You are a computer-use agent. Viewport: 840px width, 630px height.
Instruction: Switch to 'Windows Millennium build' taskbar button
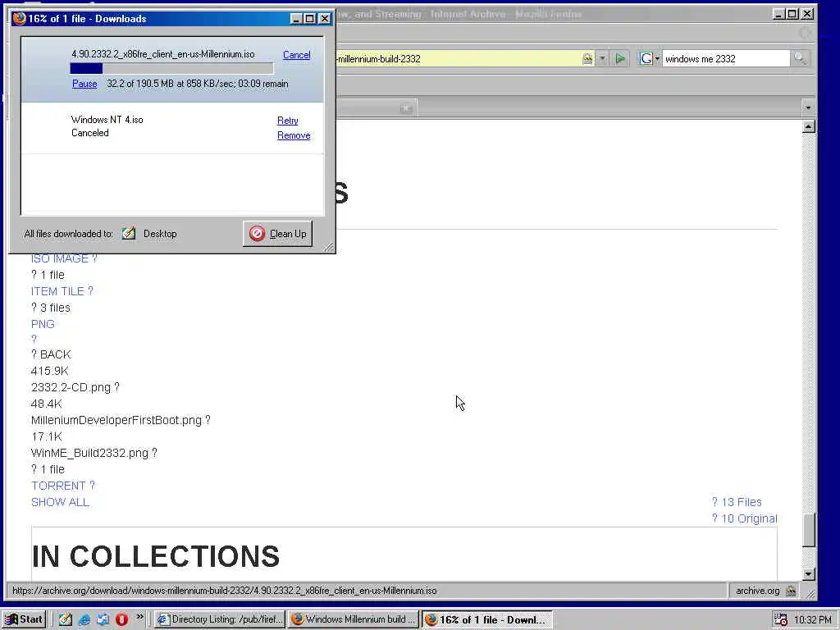[354, 619]
